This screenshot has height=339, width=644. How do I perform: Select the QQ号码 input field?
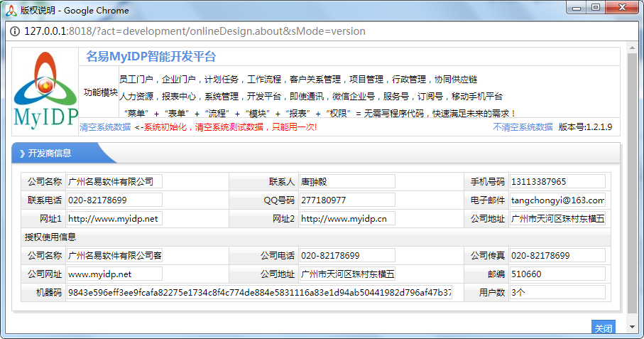[x=346, y=200]
